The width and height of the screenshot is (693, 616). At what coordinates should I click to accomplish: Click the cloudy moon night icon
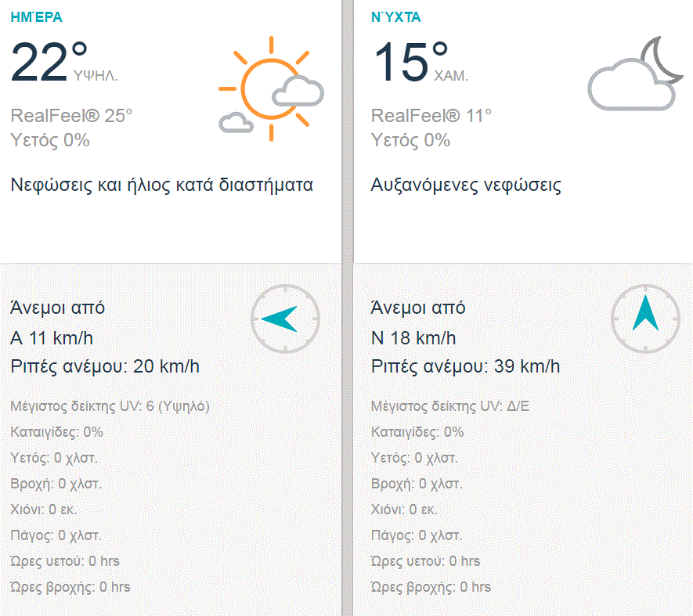pyautogui.click(x=631, y=76)
